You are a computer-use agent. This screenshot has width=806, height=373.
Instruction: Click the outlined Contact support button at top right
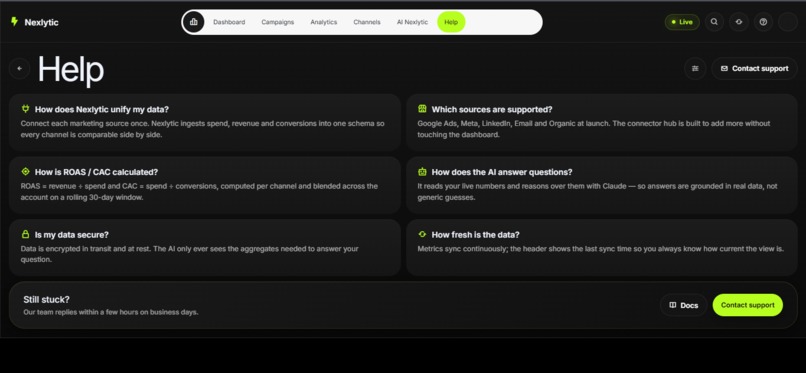755,68
